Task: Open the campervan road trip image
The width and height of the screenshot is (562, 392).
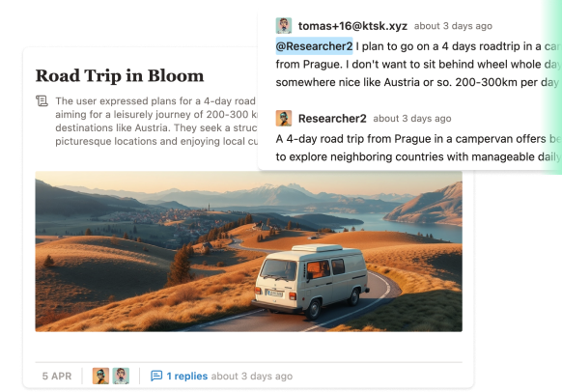Action: coord(248,251)
